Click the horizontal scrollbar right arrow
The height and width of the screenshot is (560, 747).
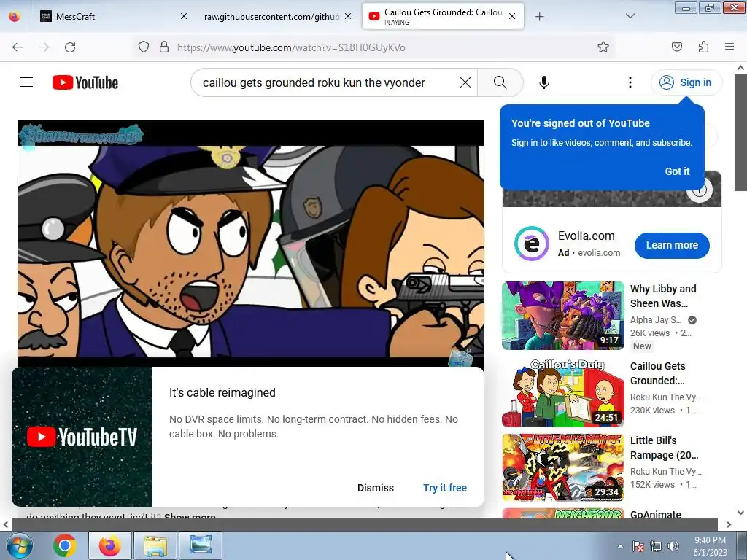729,524
